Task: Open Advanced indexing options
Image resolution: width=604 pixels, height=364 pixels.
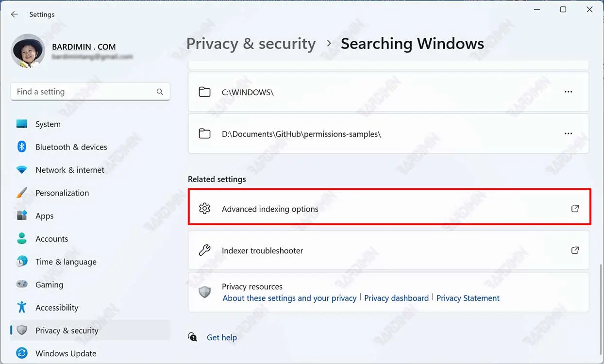Action: [270, 209]
